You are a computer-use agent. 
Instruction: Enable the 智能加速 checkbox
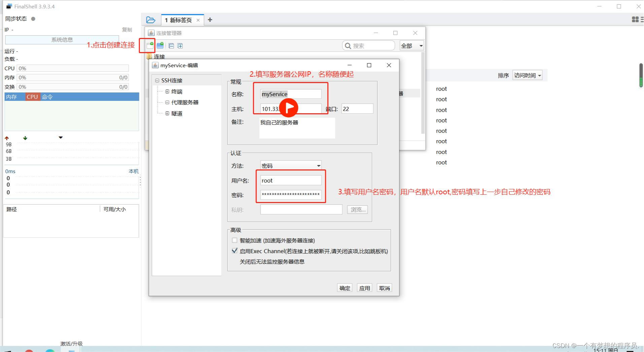235,240
